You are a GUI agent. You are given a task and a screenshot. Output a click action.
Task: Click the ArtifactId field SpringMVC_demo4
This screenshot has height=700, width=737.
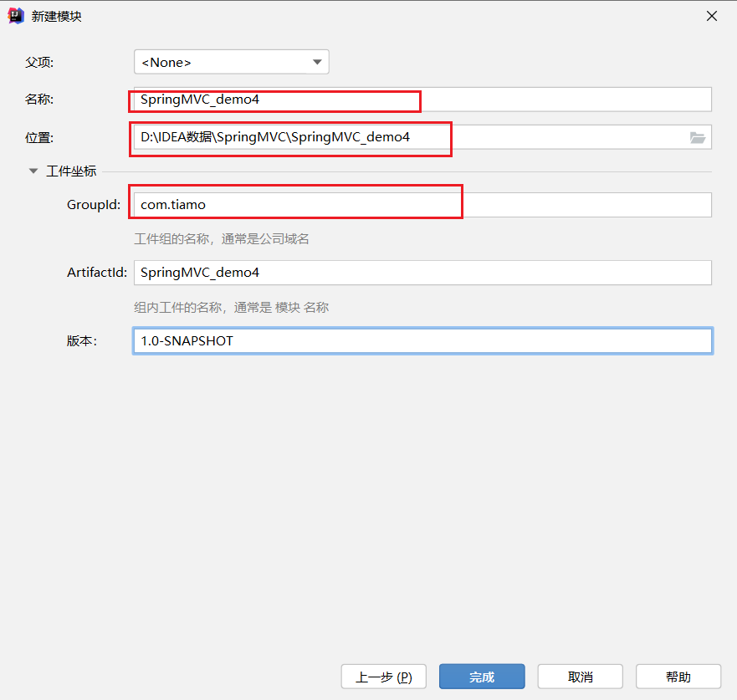(x=418, y=272)
